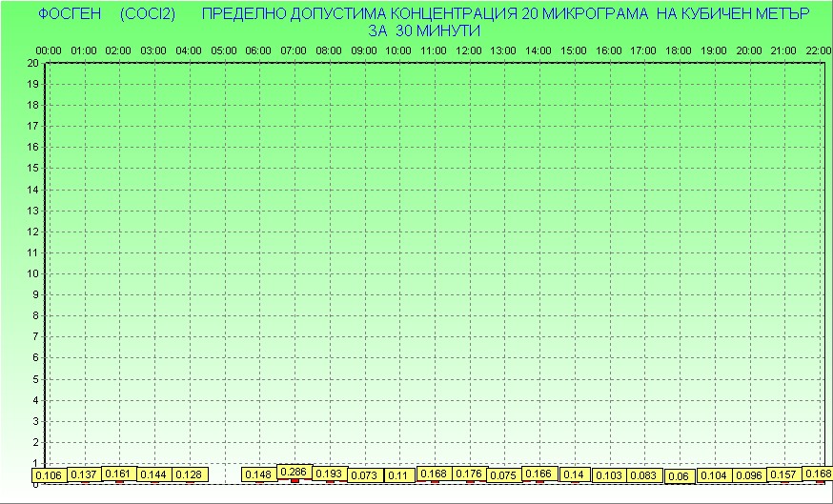Image resolution: width=833 pixels, height=504 pixels.
Task: Click the 00:00 time axis label
Action: [49, 50]
